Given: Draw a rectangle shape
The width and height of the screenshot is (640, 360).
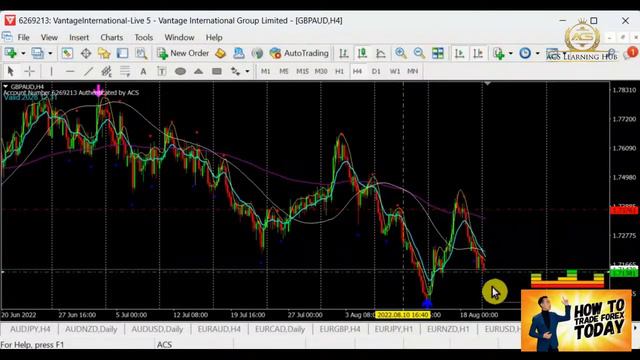Looking at the screenshot, I should click(217, 71).
